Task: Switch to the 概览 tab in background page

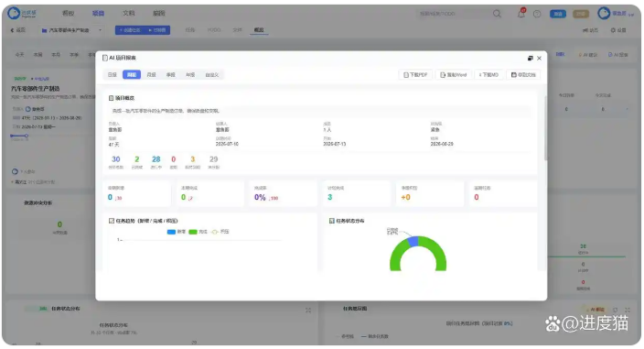Action: pos(259,30)
